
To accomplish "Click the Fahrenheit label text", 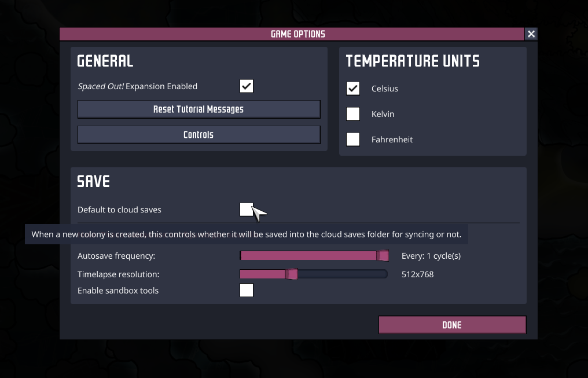I will click(392, 140).
